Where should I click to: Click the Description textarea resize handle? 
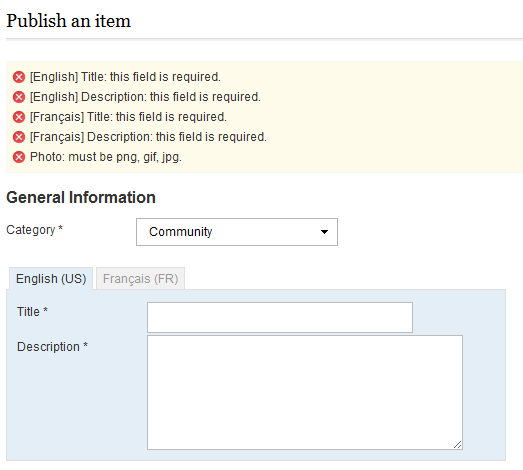[x=458, y=444]
